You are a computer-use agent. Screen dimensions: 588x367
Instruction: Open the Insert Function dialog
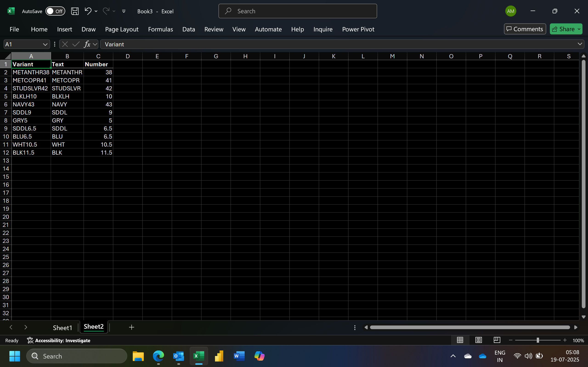click(x=88, y=44)
